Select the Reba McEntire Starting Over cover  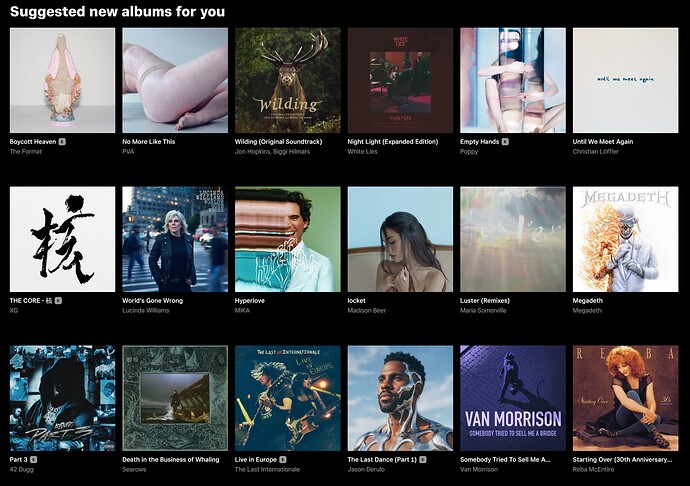[625, 398]
